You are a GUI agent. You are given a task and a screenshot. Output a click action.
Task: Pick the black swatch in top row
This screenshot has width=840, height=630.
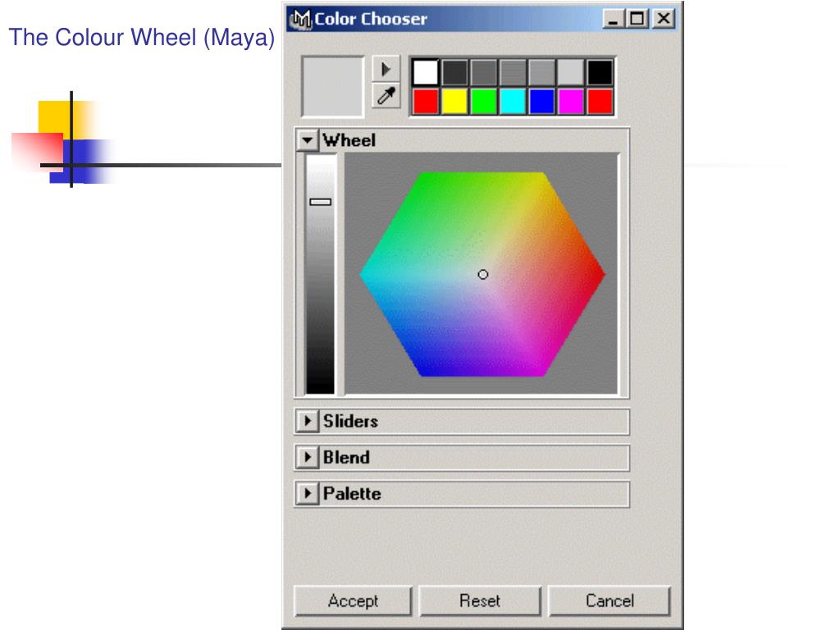(600, 72)
